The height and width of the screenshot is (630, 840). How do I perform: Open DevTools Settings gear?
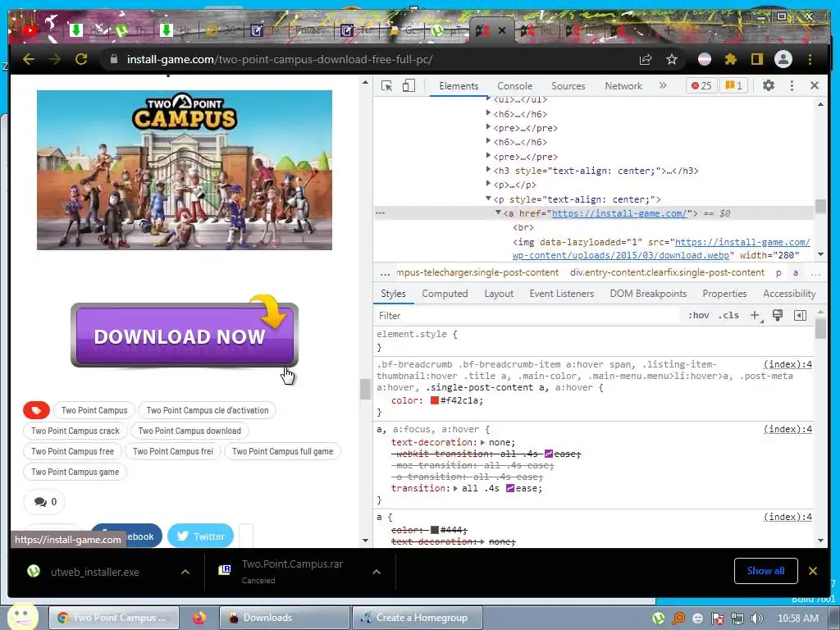coord(768,85)
